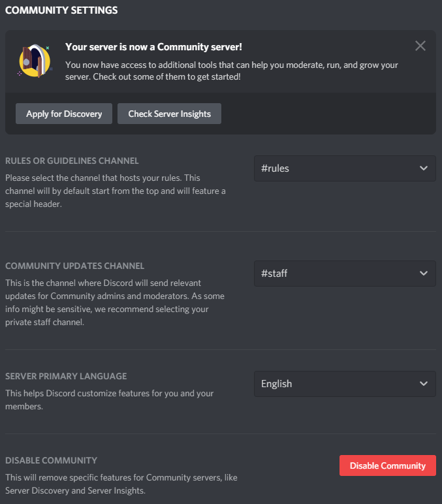Viewport: 442px width, 504px height.
Task: Click the chevron arrow beside #staff
Action: point(423,273)
